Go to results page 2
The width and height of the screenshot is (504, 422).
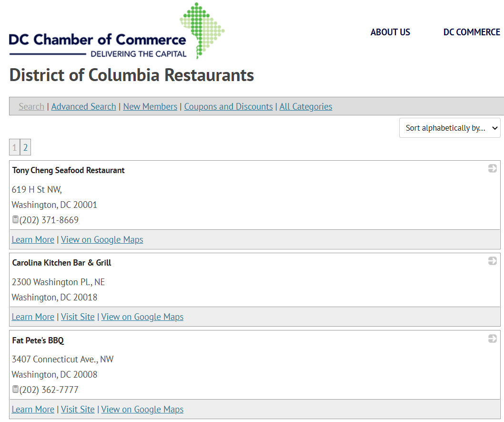pos(26,147)
